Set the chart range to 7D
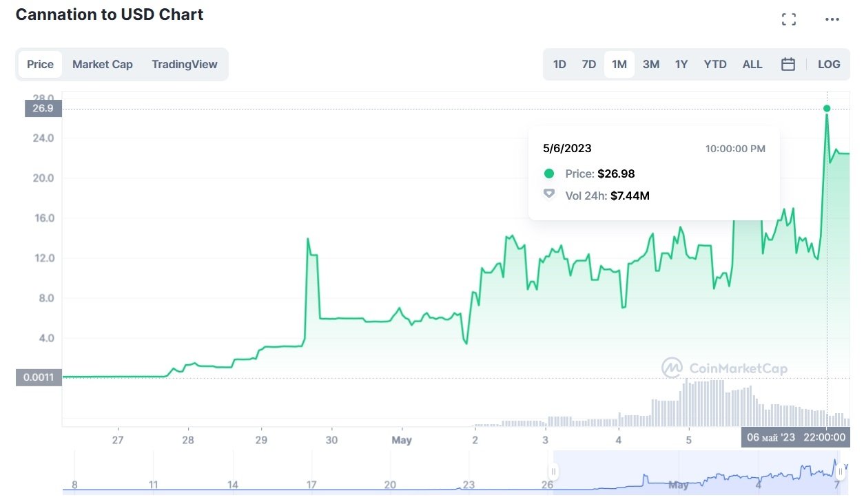Viewport: 864px width, 504px height. coord(589,64)
